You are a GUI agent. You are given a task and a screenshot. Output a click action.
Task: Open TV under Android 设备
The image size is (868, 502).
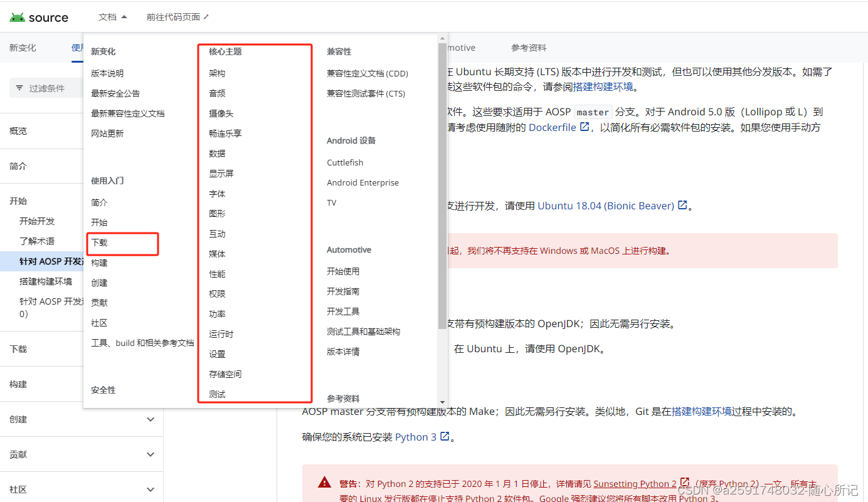point(332,202)
